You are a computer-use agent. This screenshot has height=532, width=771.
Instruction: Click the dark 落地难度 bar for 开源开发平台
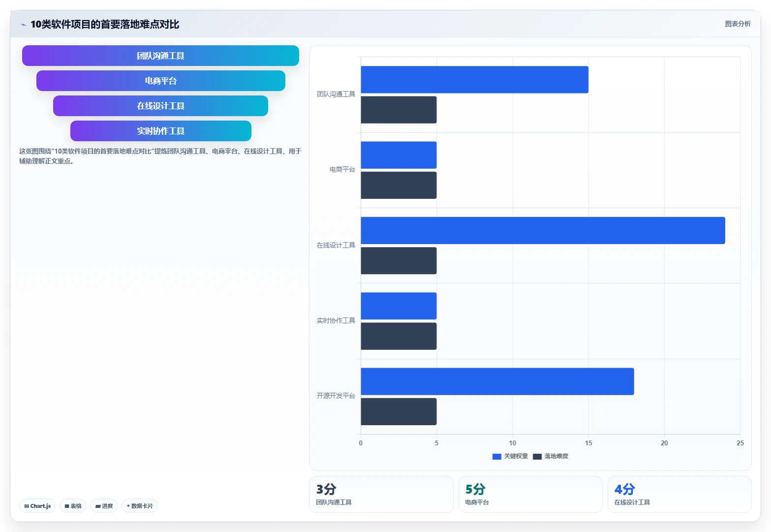399,411
